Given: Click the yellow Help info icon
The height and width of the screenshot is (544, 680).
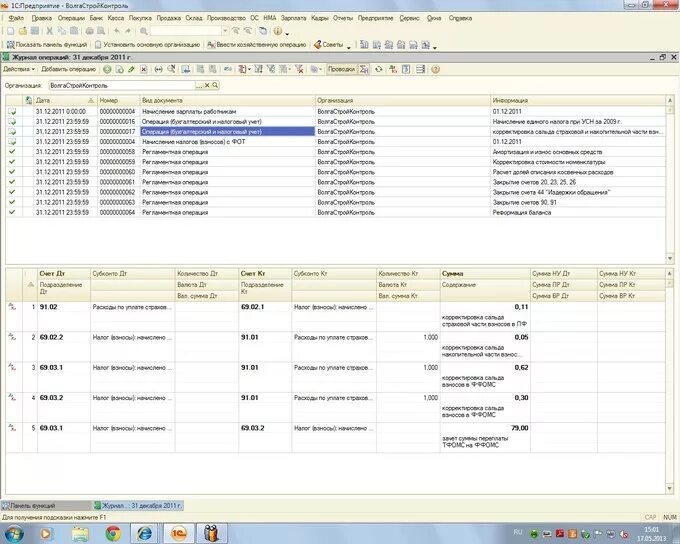Looking at the screenshot, I should (x=278, y=31).
